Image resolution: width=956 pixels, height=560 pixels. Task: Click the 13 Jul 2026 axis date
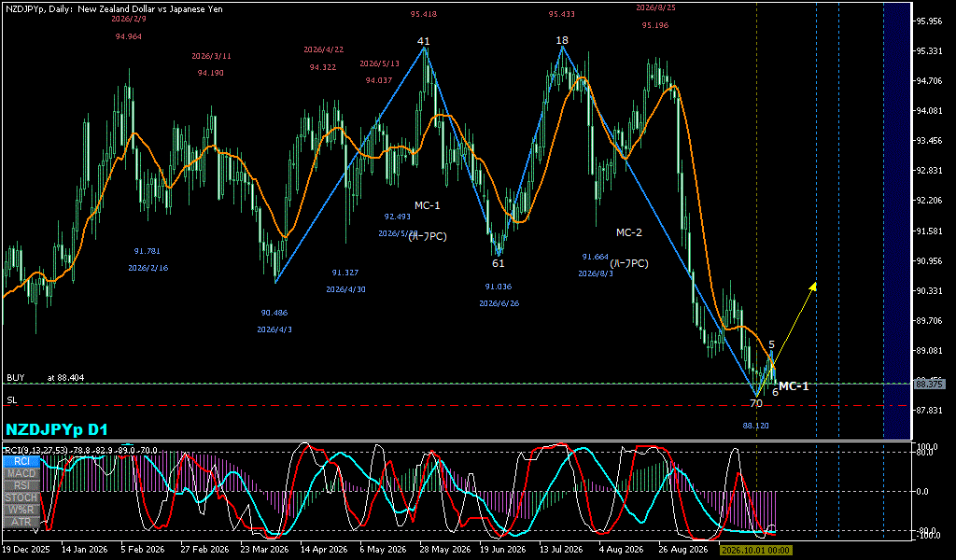click(561, 550)
